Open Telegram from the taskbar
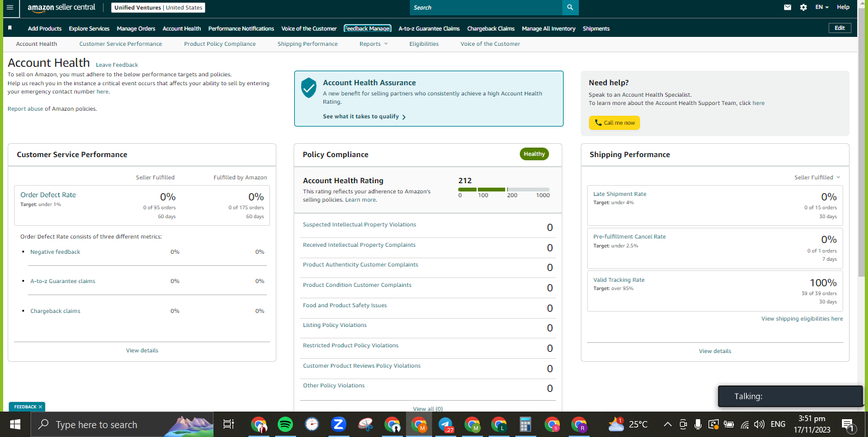 click(x=445, y=424)
